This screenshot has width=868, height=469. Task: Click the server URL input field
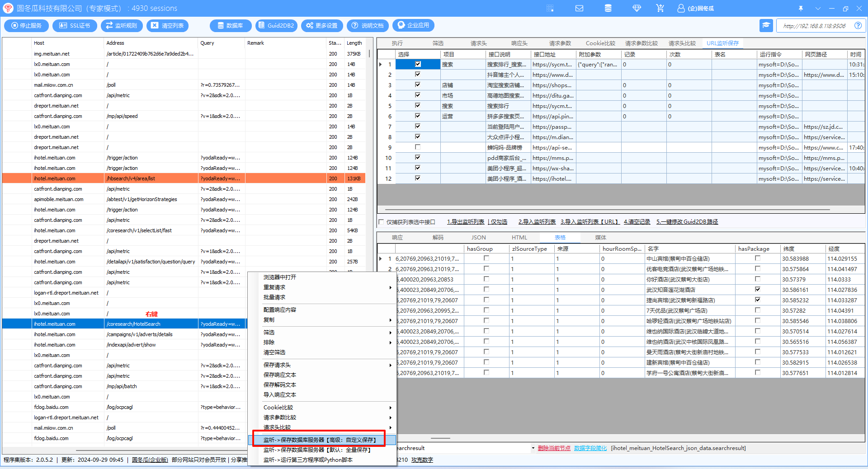[814, 26]
